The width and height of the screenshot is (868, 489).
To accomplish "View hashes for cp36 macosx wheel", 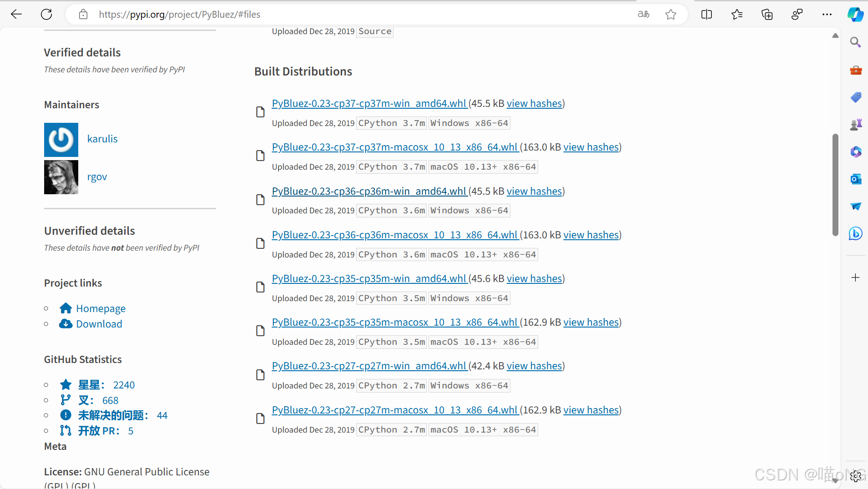I will click(591, 235).
